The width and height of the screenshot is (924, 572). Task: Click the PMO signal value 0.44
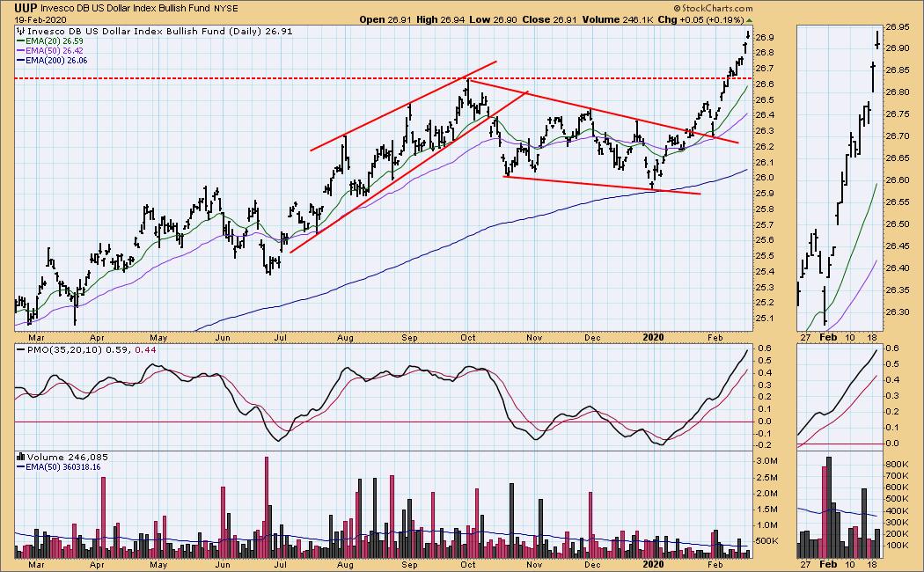(x=145, y=350)
